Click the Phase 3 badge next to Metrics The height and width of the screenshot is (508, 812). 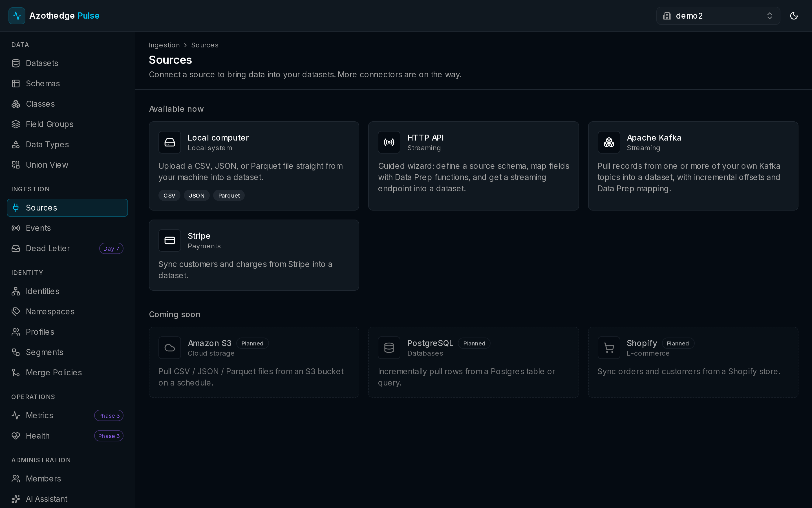tap(109, 416)
